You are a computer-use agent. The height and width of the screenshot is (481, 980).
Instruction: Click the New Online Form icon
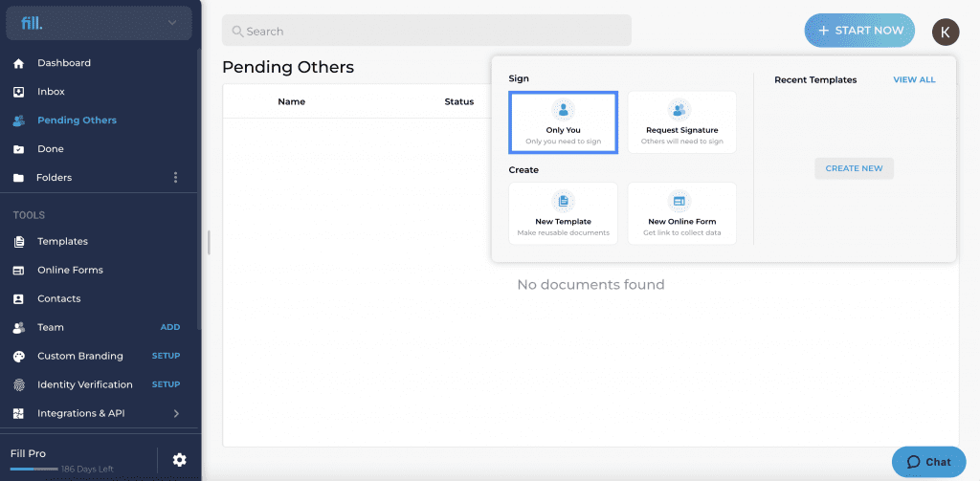(679, 201)
